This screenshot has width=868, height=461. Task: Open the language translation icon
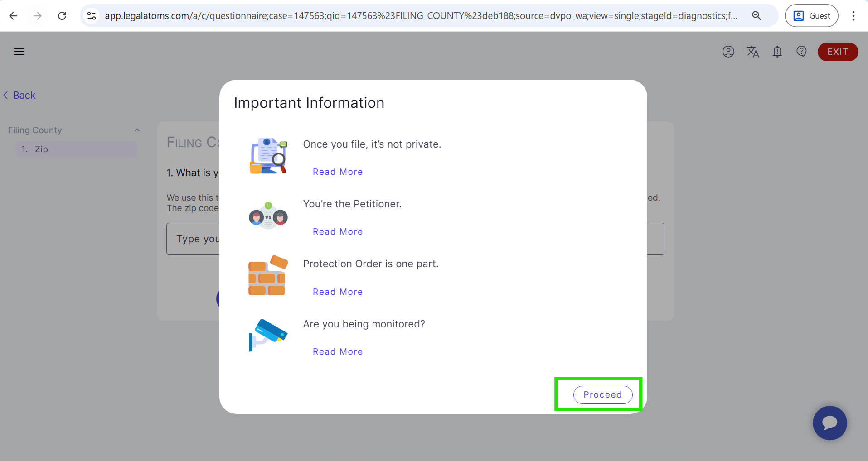pos(752,52)
